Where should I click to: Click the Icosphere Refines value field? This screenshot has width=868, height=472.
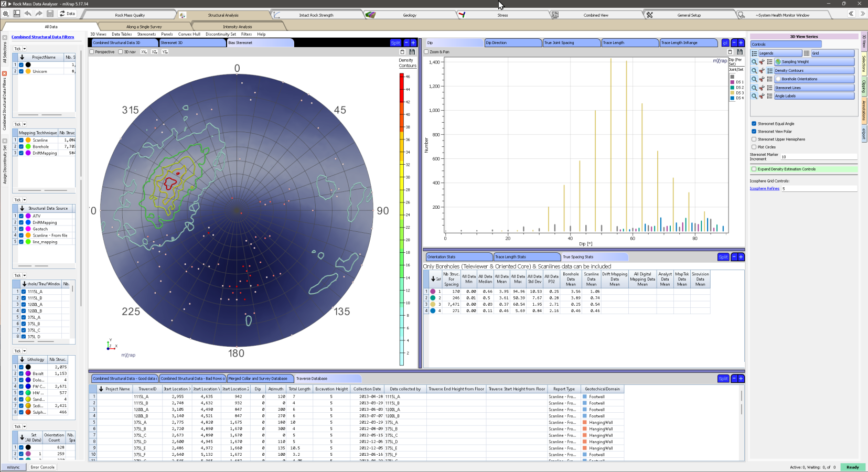[819, 188]
